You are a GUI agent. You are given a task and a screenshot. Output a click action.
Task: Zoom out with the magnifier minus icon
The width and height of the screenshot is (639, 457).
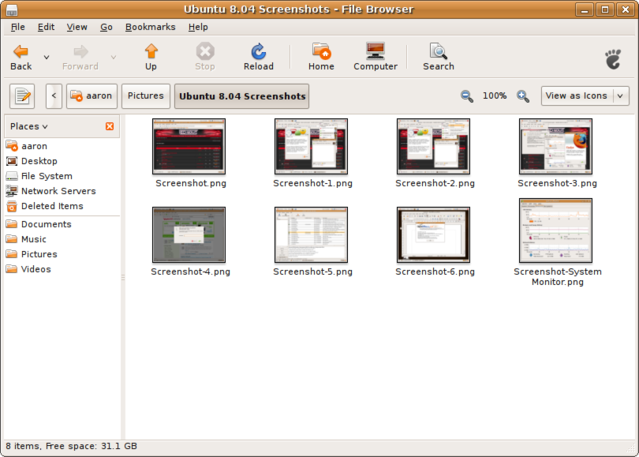tap(467, 96)
